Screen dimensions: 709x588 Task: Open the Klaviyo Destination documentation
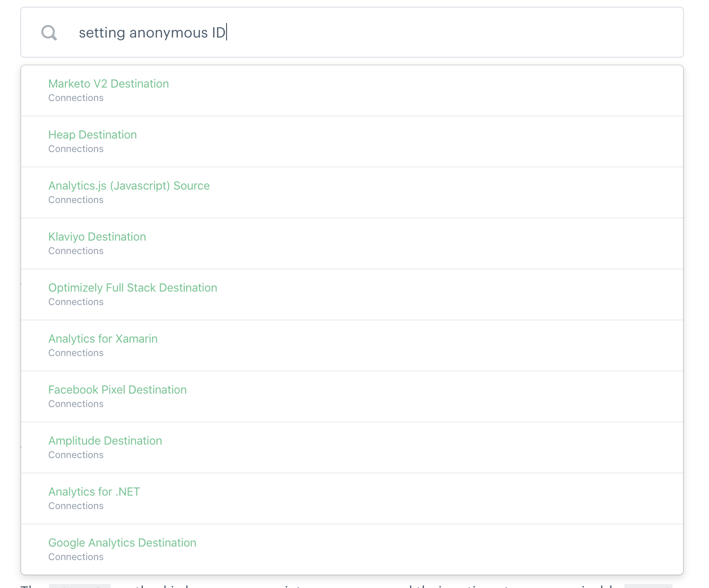tap(97, 237)
